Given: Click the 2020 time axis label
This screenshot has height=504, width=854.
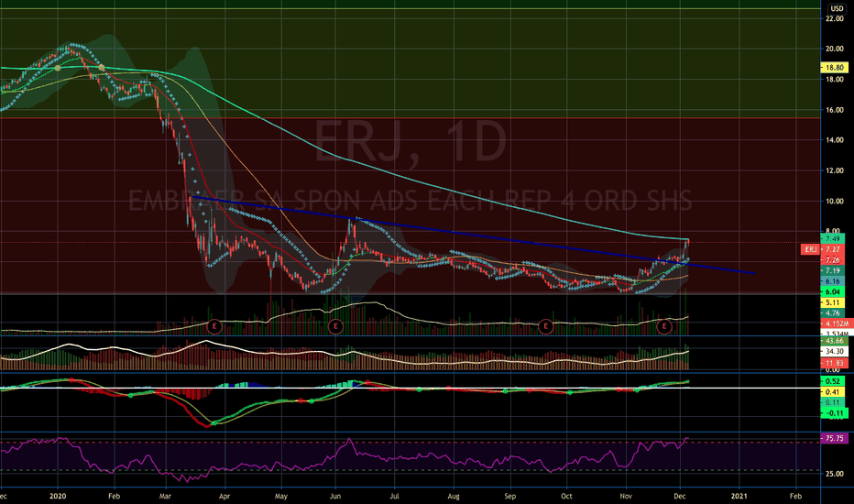Looking at the screenshot, I should tap(57, 497).
